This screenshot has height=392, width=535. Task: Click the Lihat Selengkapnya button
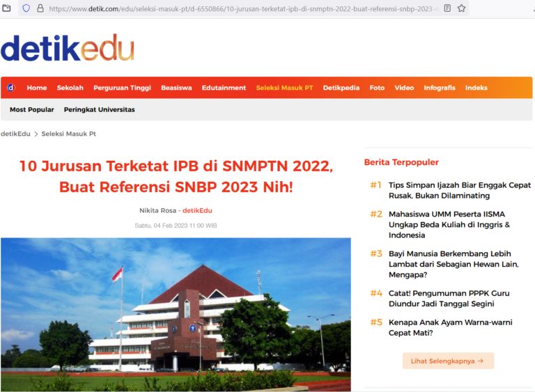pyautogui.click(x=448, y=361)
